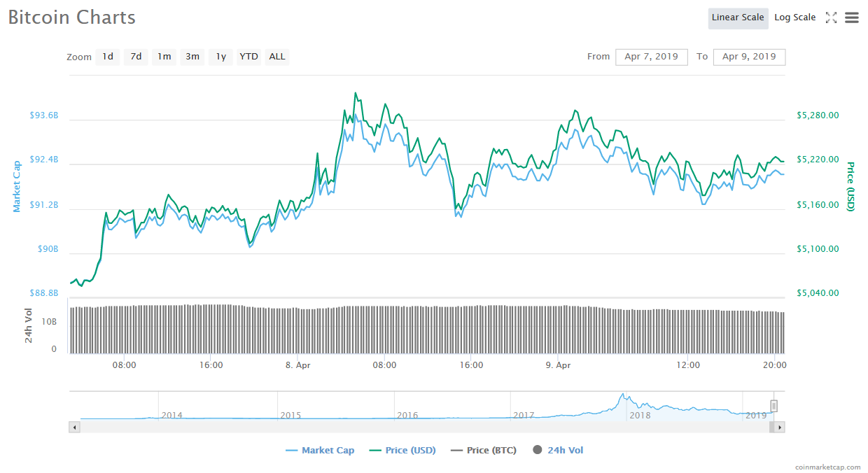Toggle 24h Vol series in legend
This screenshot has height=473, width=868.
pyautogui.click(x=558, y=450)
